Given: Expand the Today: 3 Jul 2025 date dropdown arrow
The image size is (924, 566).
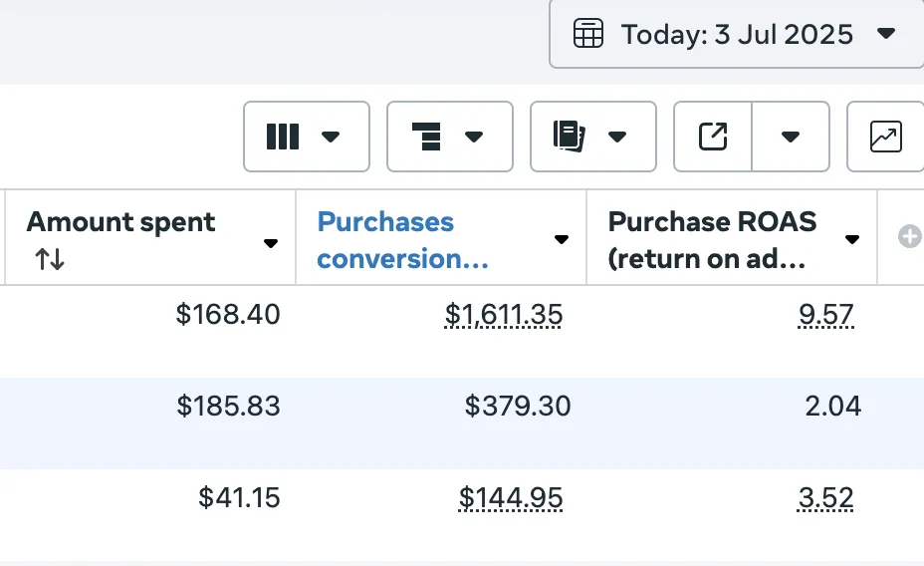Looking at the screenshot, I should tap(886, 34).
